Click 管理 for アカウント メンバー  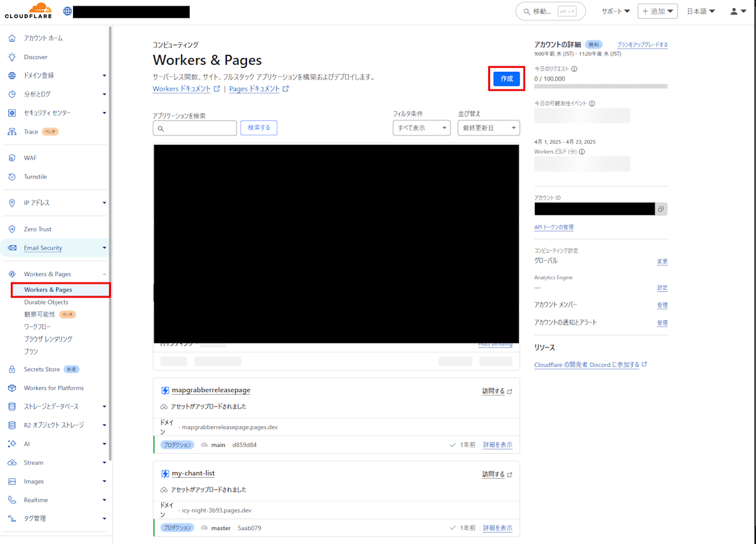pos(662,305)
